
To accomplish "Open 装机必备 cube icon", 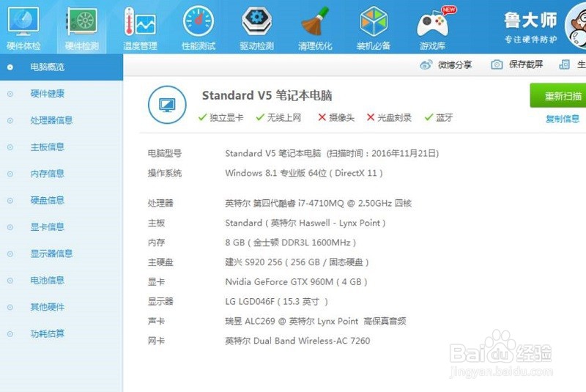I will tap(374, 22).
